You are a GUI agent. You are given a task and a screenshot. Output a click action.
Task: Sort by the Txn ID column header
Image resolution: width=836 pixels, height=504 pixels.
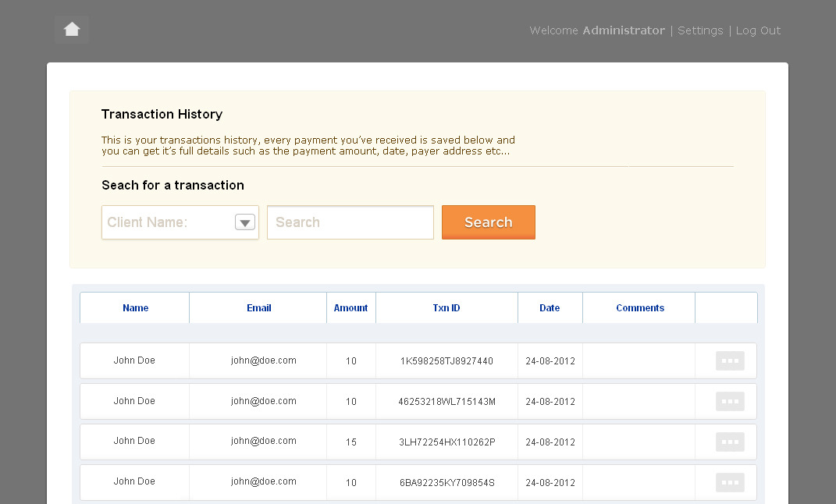(x=446, y=308)
